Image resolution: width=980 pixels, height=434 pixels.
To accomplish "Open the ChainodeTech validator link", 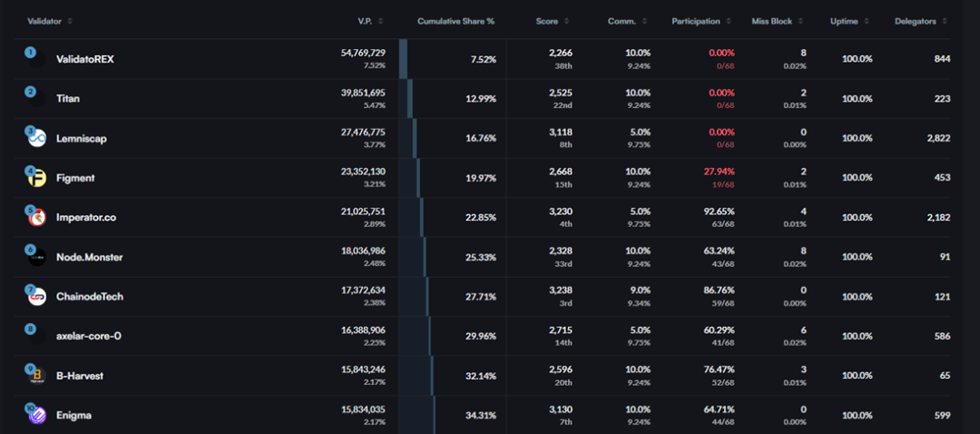I will coord(89,297).
